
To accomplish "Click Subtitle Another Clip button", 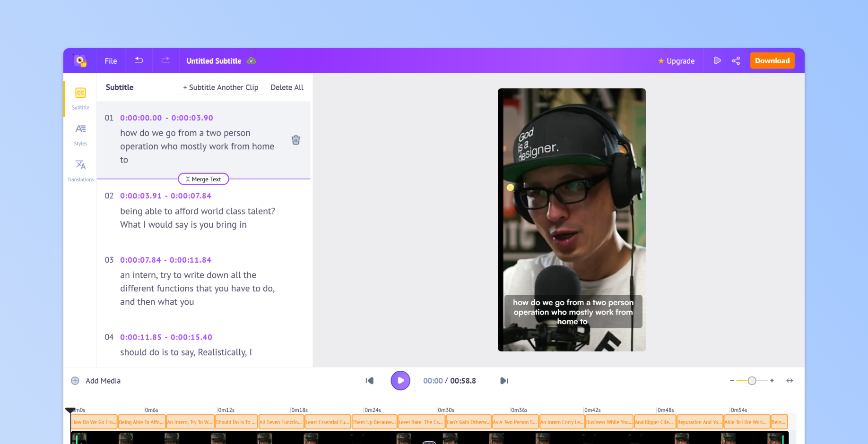I will tap(220, 87).
